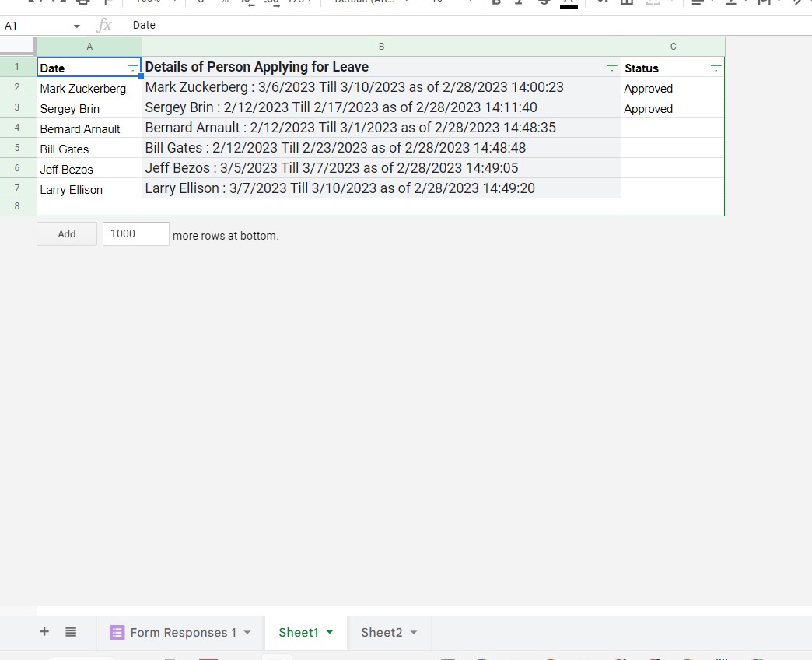The width and height of the screenshot is (812, 660).
Task: Click the Form Responses 1 form icon
Action: (x=117, y=632)
